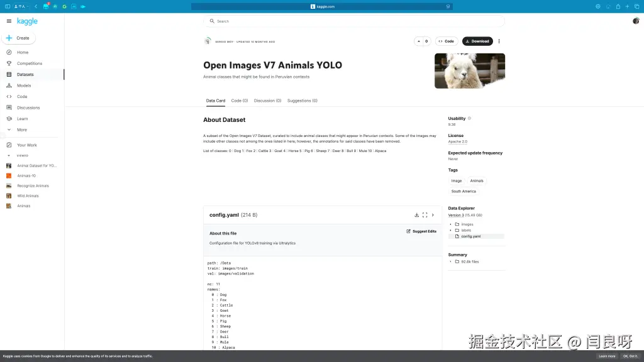The width and height of the screenshot is (644, 362).
Task: Switch to the Code (0) tab
Action: point(240,101)
